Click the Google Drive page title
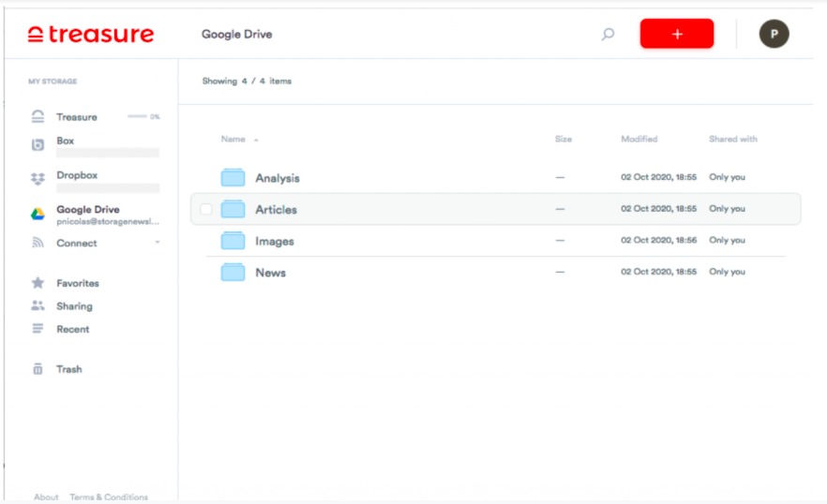The image size is (827, 504). [x=237, y=35]
